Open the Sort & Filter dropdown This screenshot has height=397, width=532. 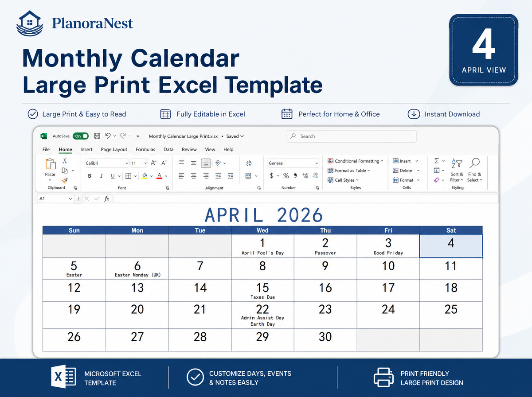tap(457, 170)
